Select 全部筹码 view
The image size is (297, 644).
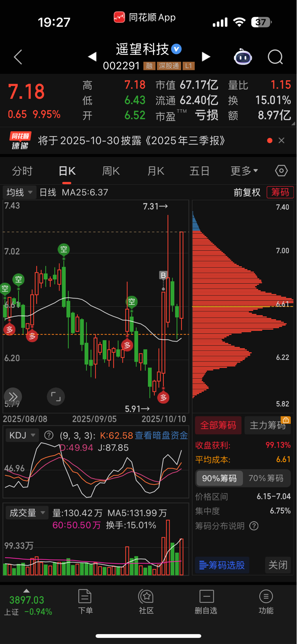click(218, 425)
